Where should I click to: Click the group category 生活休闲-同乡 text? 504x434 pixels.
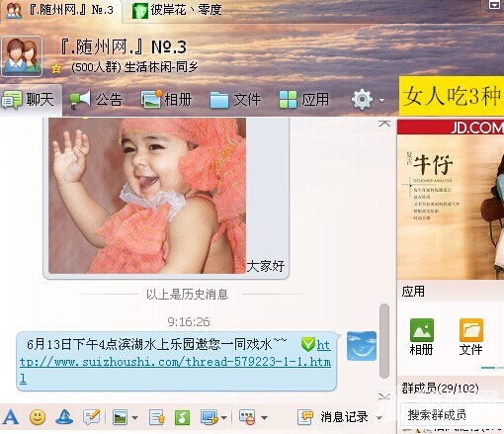(161, 67)
